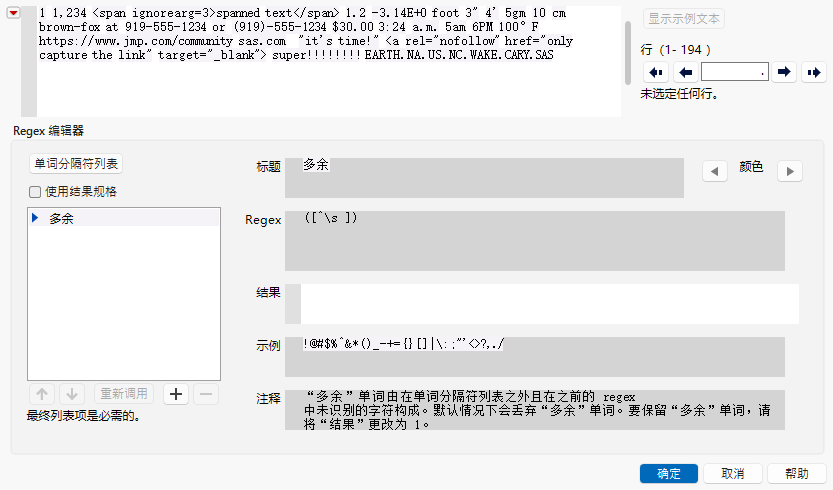Open the 单词分隔符列表 button
The image size is (833, 490).
76,164
